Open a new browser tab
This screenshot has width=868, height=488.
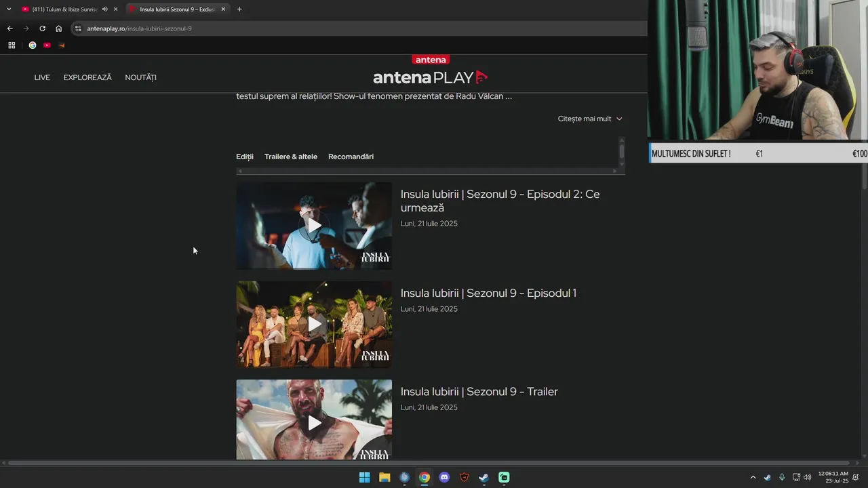tap(239, 9)
